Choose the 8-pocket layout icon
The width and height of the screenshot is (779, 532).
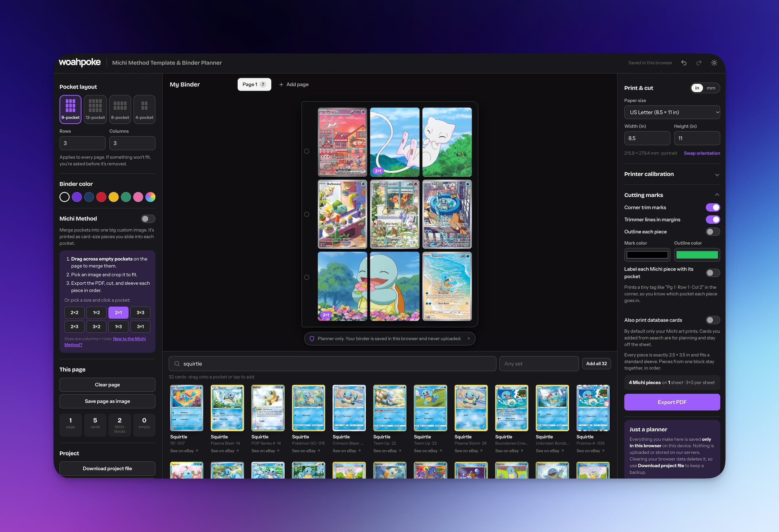(120, 109)
